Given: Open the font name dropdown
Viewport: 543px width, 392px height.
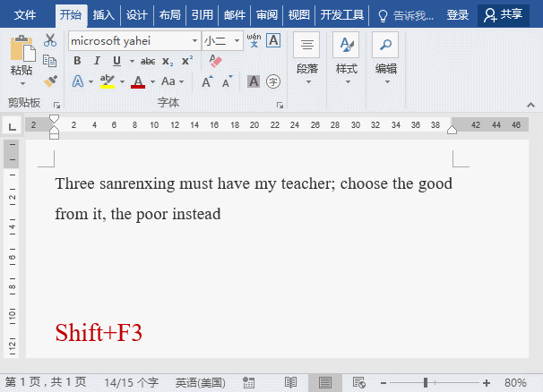Looking at the screenshot, I should [x=195, y=41].
